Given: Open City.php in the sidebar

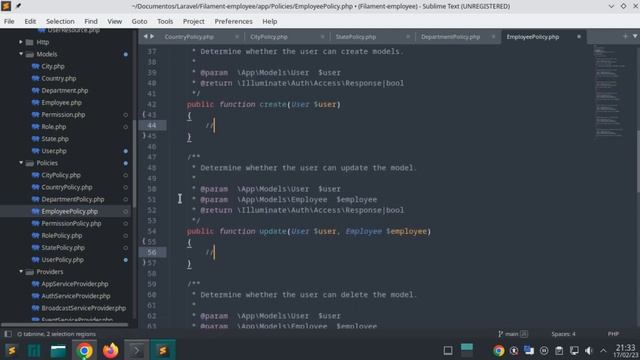Looking at the screenshot, I should tap(53, 66).
